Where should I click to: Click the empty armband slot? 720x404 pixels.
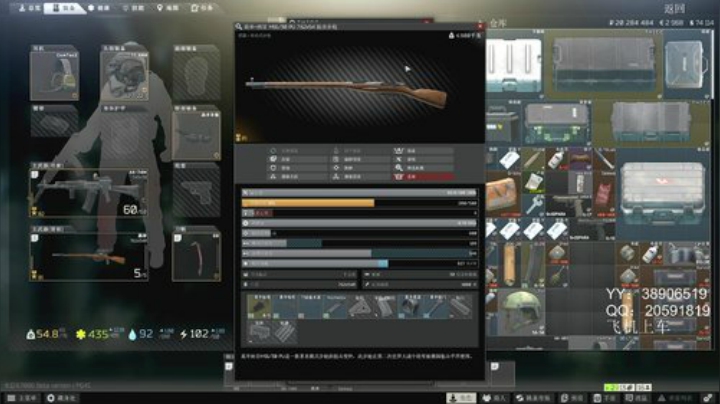tap(54, 122)
